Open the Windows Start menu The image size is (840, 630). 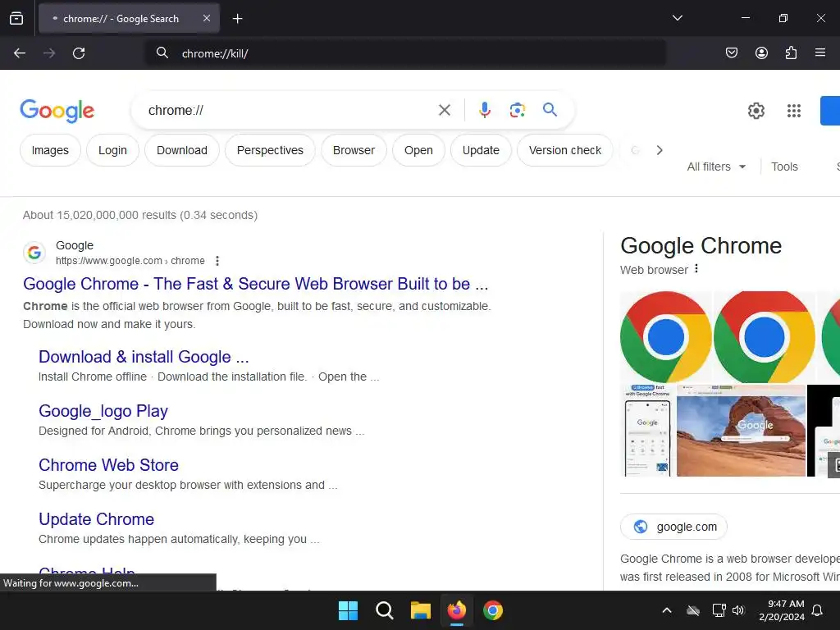click(348, 610)
